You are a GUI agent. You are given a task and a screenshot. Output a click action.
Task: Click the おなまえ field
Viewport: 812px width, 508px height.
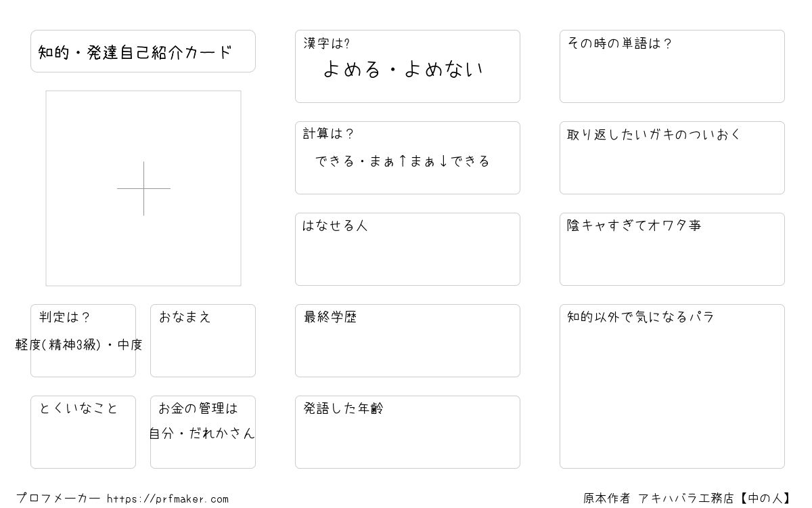pos(203,341)
